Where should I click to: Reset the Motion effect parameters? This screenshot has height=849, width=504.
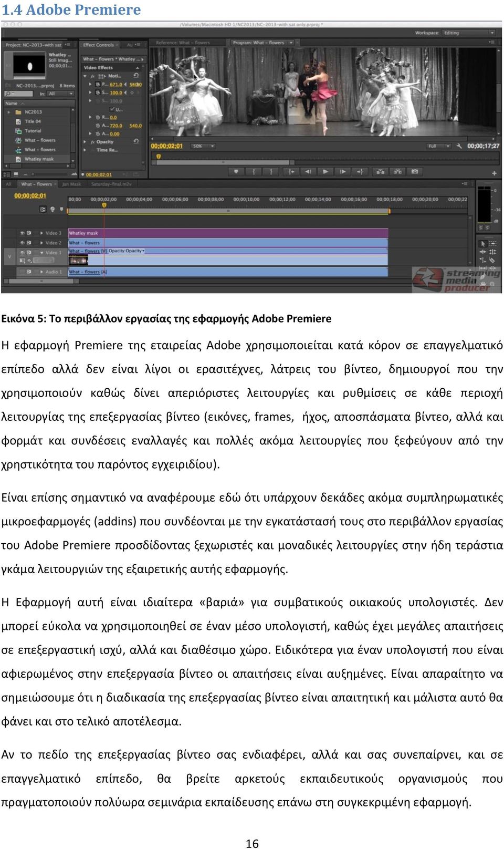pyautogui.click(x=136, y=76)
